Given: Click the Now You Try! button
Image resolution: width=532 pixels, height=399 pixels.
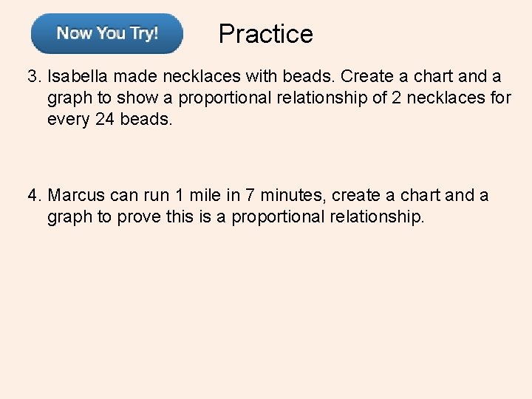Looking at the screenshot, I should pyautogui.click(x=107, y=33).
